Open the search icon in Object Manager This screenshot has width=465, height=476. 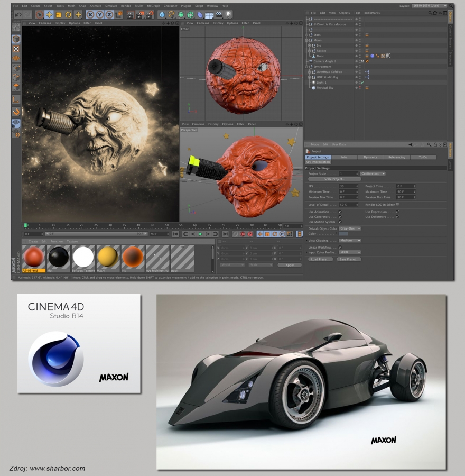click(x=430, y=13)
